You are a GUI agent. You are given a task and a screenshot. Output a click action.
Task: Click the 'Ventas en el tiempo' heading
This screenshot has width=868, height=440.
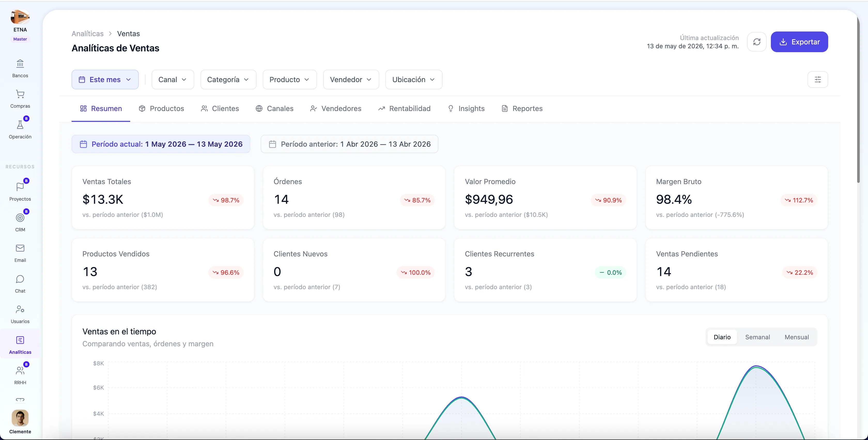[x=119, y=332]
